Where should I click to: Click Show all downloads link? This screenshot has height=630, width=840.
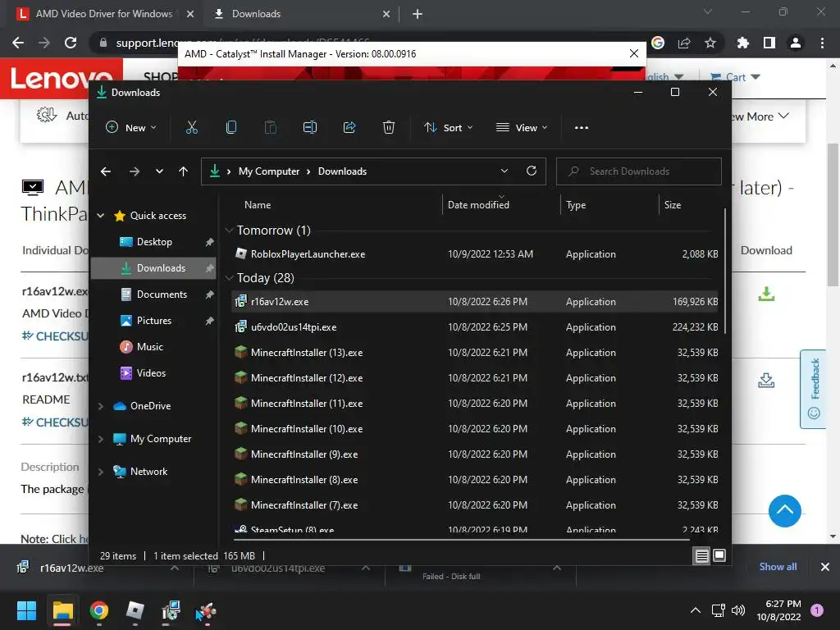point(778,567)
